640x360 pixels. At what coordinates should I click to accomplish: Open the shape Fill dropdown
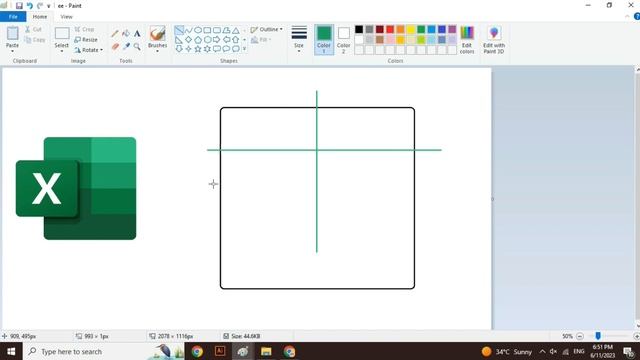(x=261, y=40)
